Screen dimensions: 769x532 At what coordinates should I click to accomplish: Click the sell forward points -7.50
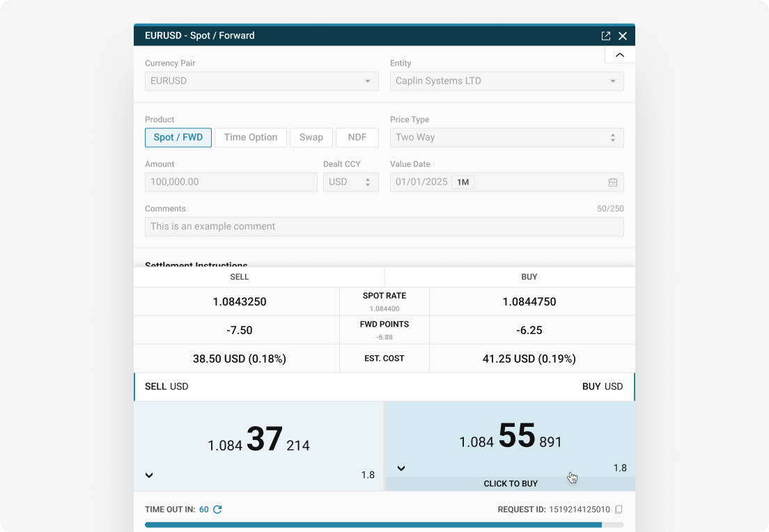[x=240, y=330]
